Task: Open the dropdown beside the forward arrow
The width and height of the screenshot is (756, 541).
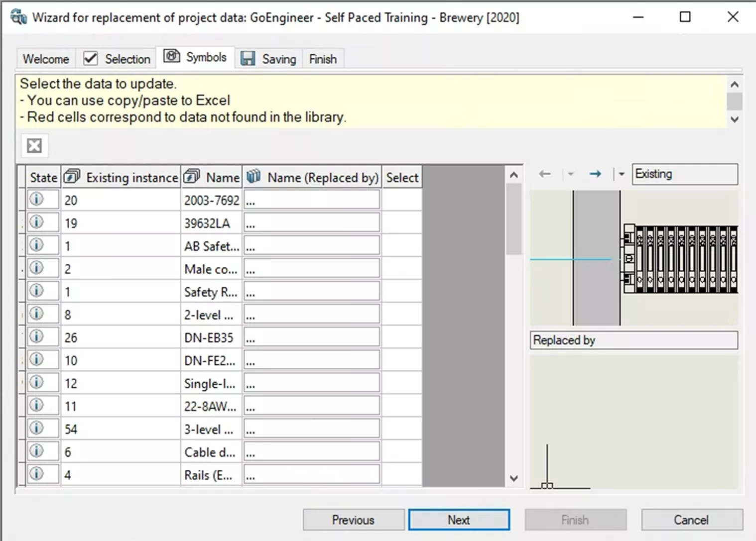Action: 621,174
